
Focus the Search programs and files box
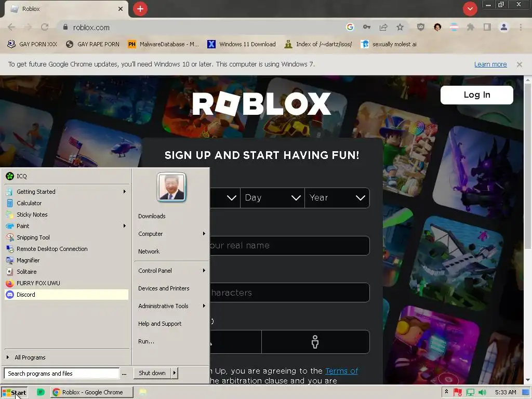point(61,373)
